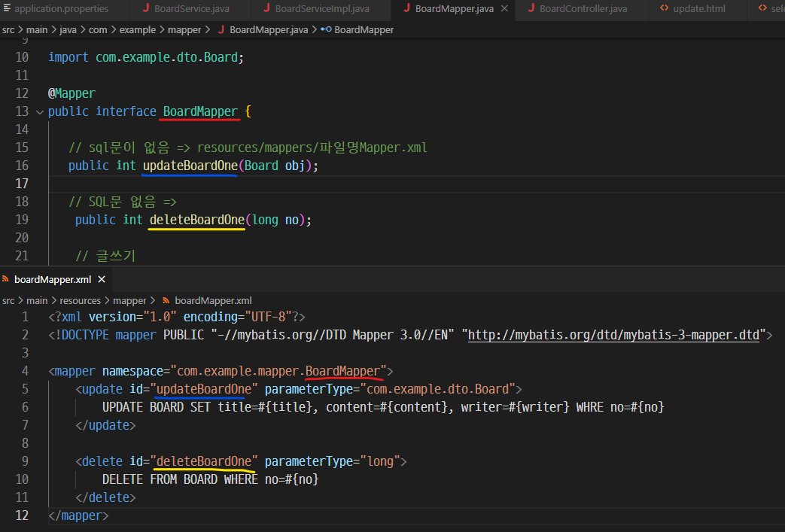785x532 pixels.
Task: Open the BoardServiceImpl.java tab
Action: point(322,8)
